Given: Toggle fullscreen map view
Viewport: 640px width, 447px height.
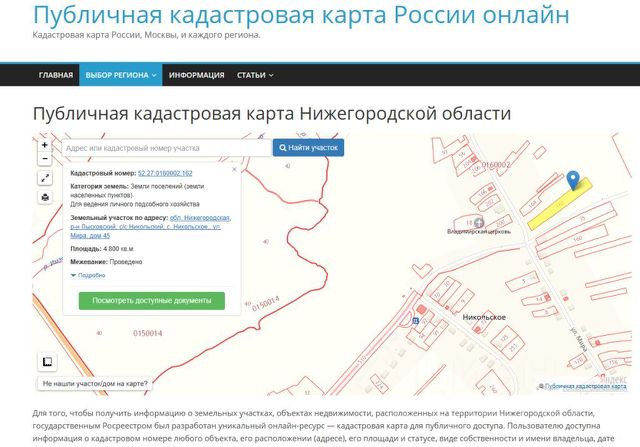Looking at the screenshot, I should click(45, 178).
